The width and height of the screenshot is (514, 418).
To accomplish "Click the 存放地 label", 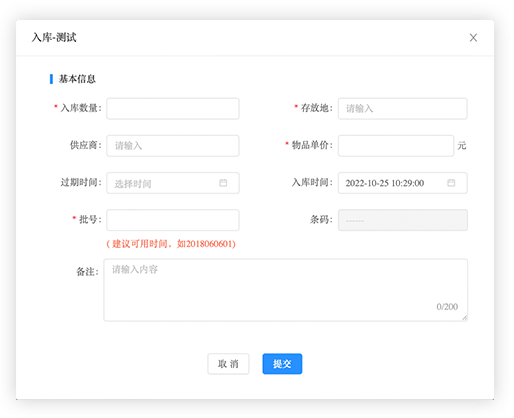I will pos(316,108).
